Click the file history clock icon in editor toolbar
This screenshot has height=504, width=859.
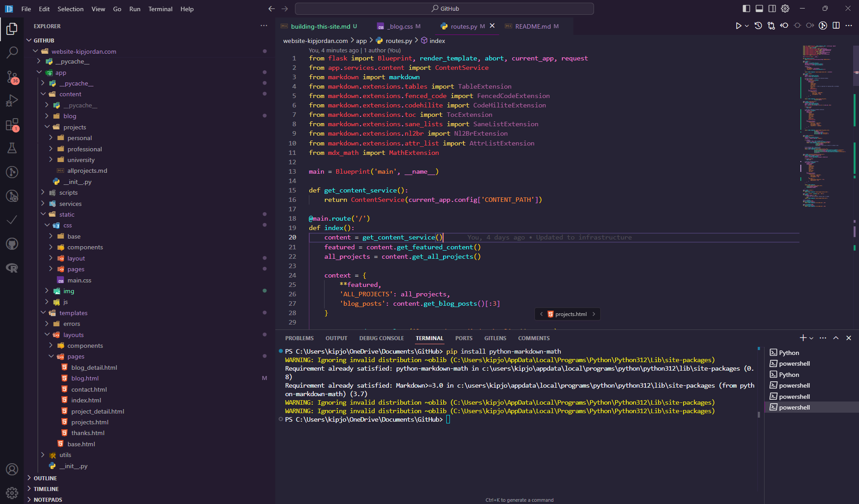[x=758, y=26]
